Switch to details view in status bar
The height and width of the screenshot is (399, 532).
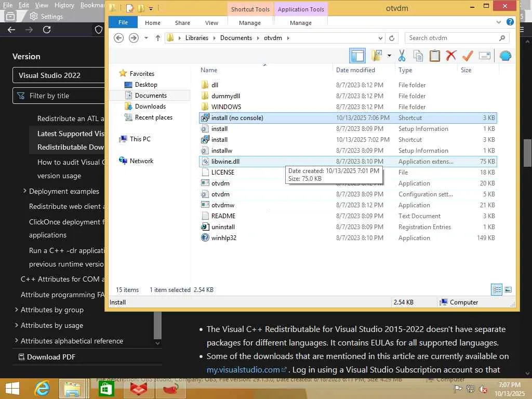pos(497,289)
